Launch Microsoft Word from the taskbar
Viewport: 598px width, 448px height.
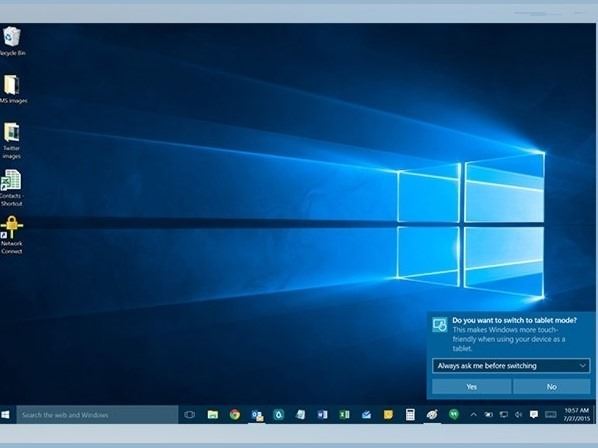click(322, 414)
